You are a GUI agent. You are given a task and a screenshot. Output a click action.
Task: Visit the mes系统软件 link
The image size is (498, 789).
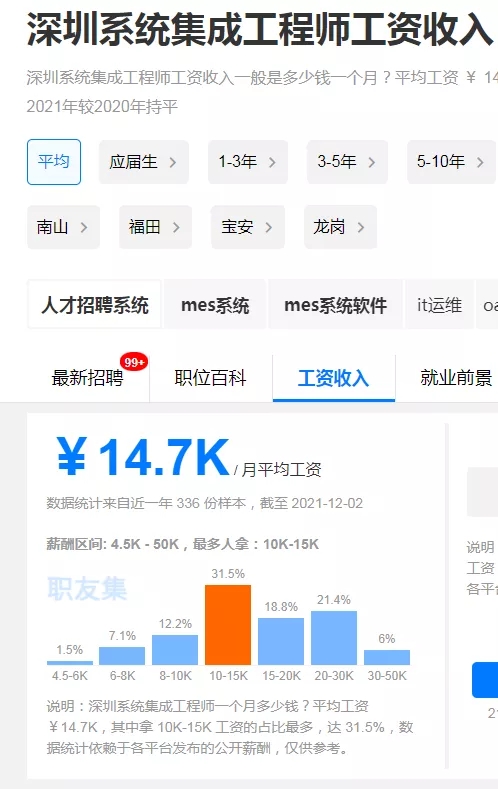336,305
